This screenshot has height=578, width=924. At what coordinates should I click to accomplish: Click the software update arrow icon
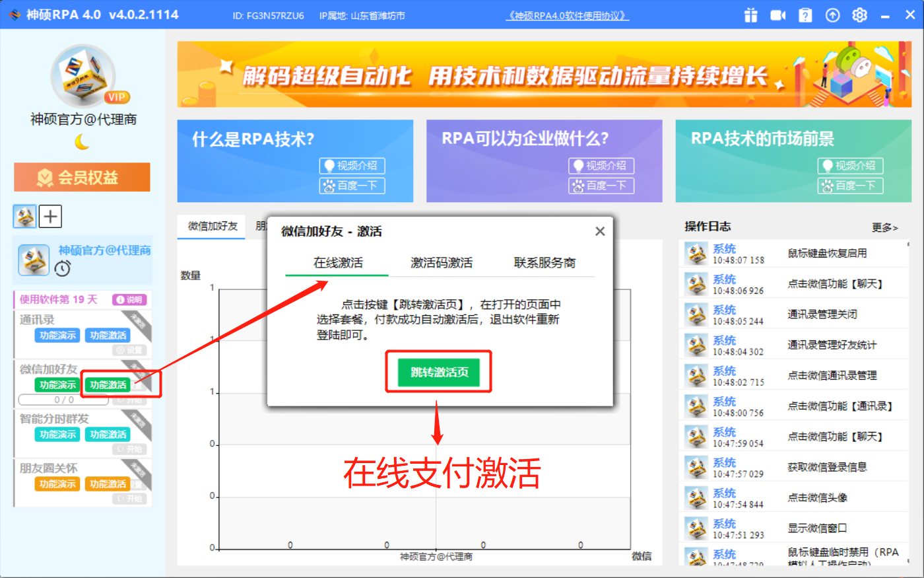pos(832,15)
